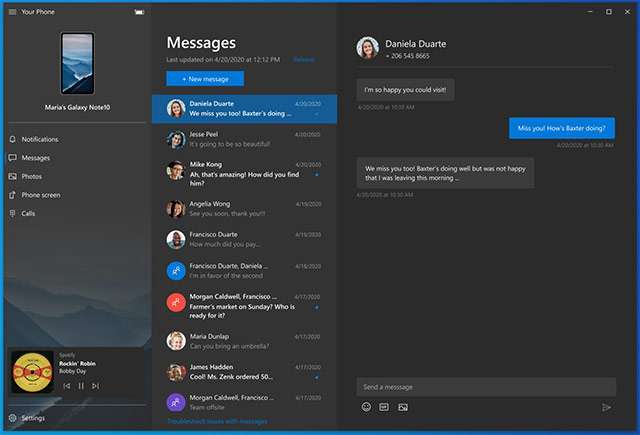
Task: Open the Team offsite group conversation
Action: [244, 402]
